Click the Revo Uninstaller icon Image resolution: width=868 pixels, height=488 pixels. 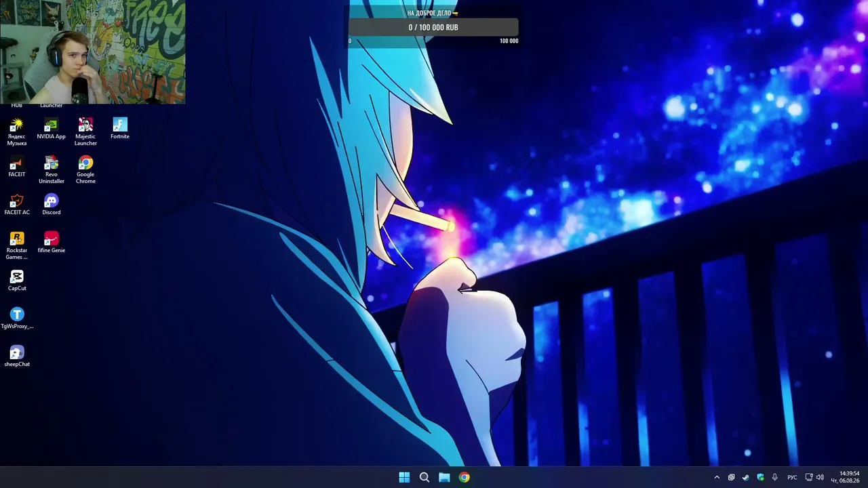pos(52,169)
